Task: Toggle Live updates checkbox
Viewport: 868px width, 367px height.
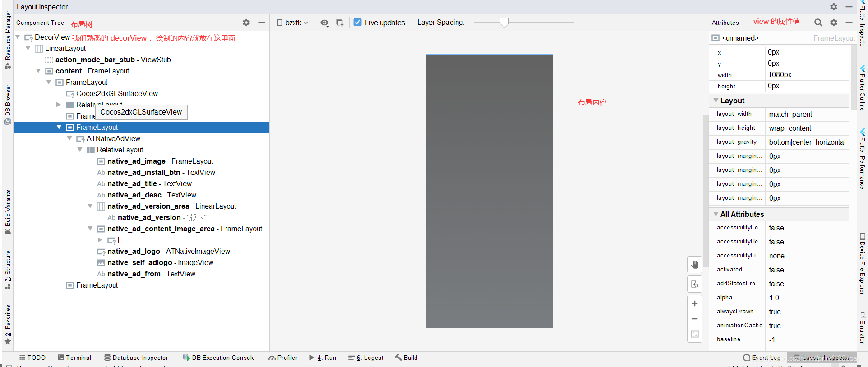Action: coord(358,22)
